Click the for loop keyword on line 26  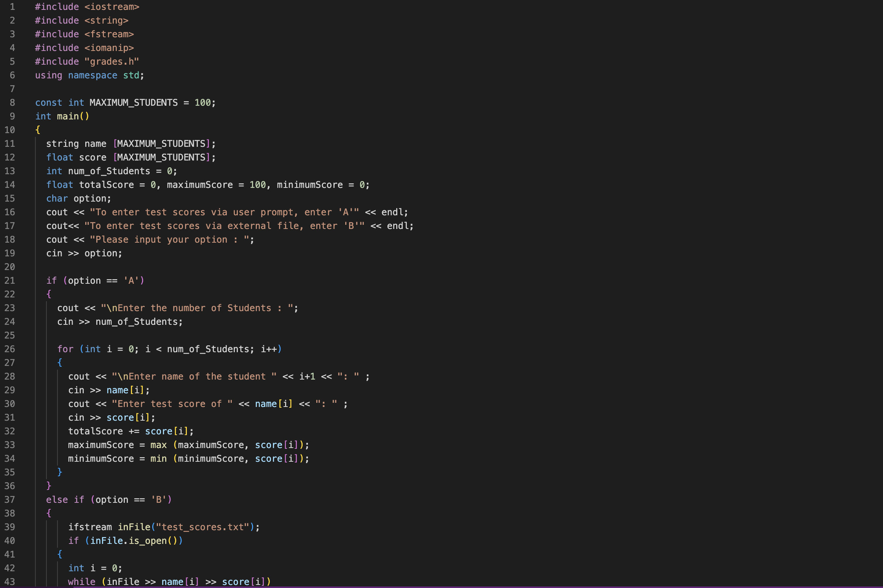pos(65,349)
